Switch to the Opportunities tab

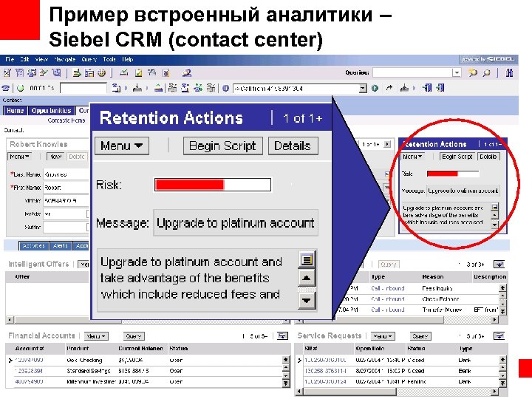51,111
